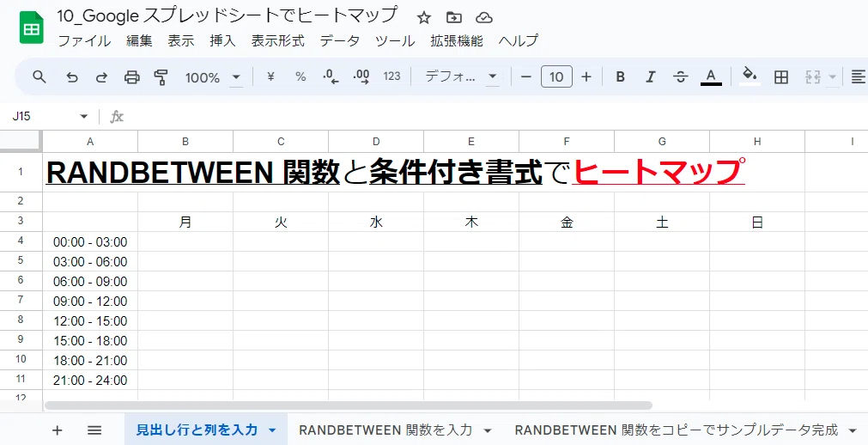Undo the last action

click(72, 77)
